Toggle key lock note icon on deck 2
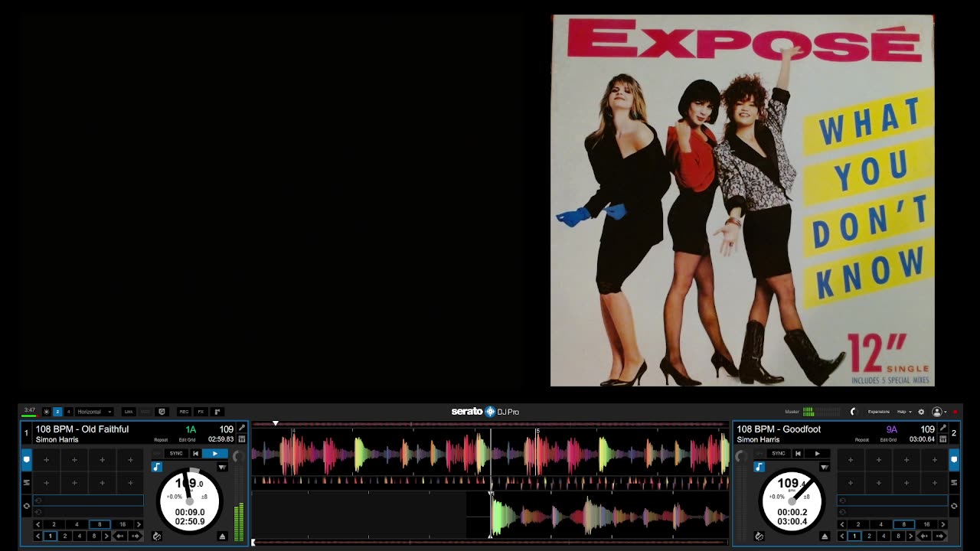 [759, 467]
